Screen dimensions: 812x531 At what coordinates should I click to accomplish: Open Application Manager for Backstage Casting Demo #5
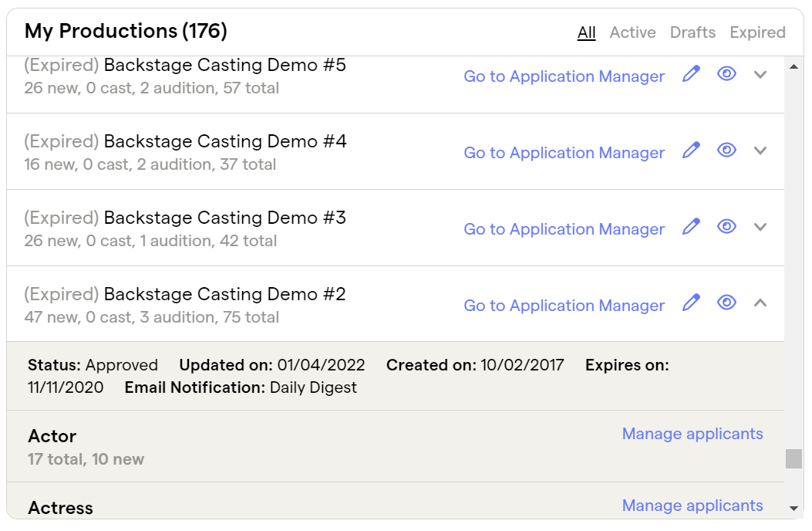click(564, 76)
